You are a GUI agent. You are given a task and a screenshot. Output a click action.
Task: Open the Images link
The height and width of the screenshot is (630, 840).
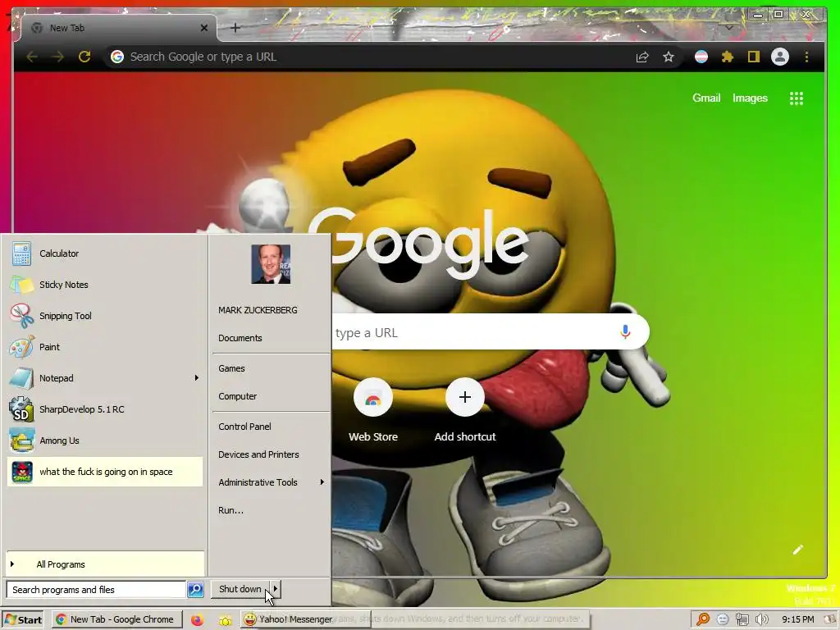750,98
